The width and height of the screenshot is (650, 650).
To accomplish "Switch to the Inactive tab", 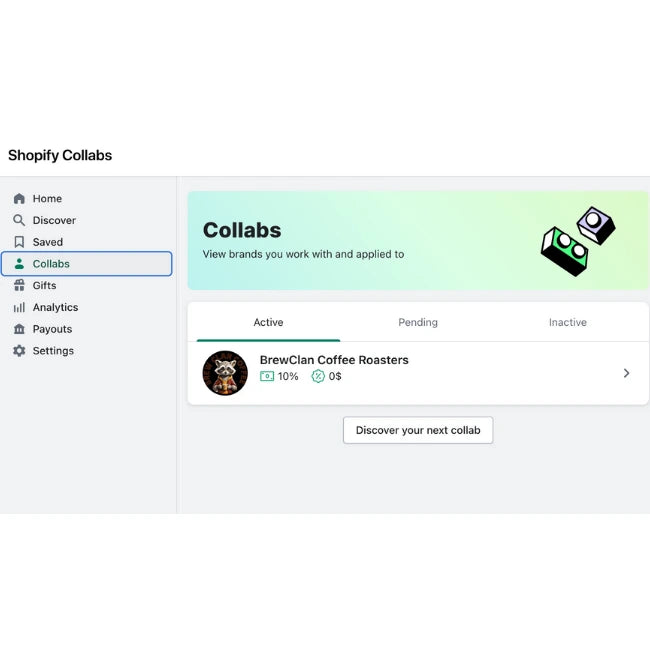I will coord(568,322).
